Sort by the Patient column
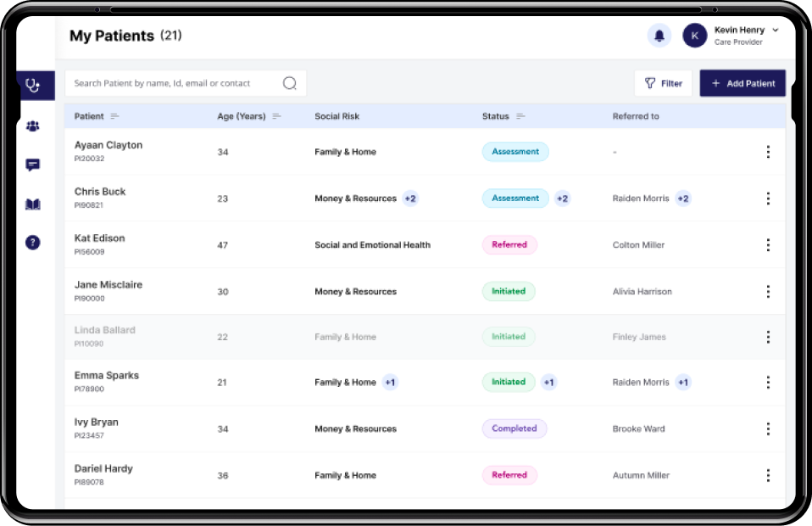 click(114, 116)
